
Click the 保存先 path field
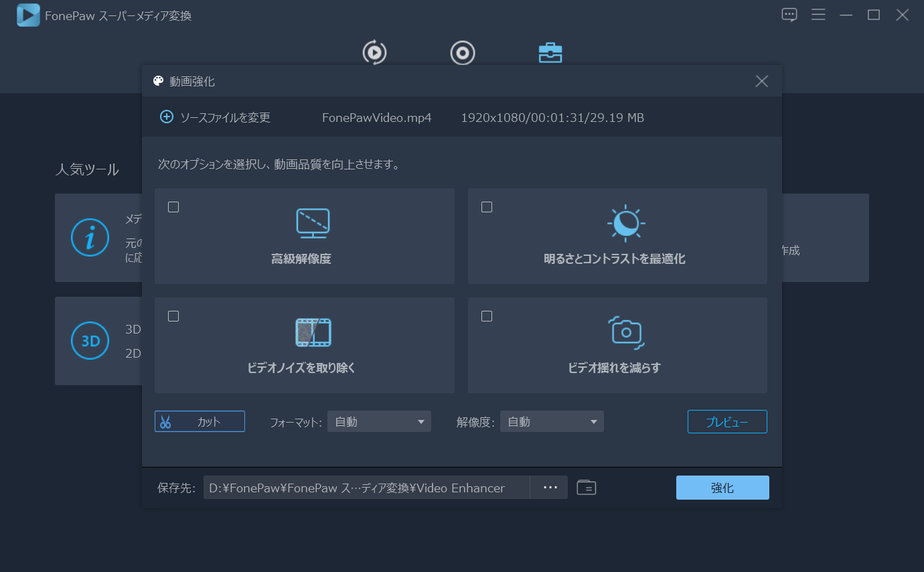click(x=366, y=488)
